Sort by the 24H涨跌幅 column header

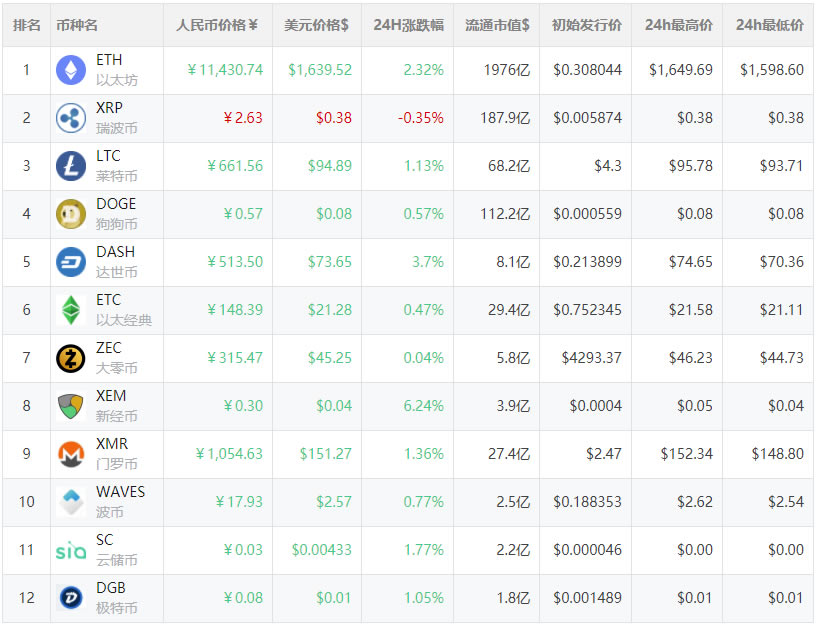[408, 25]
